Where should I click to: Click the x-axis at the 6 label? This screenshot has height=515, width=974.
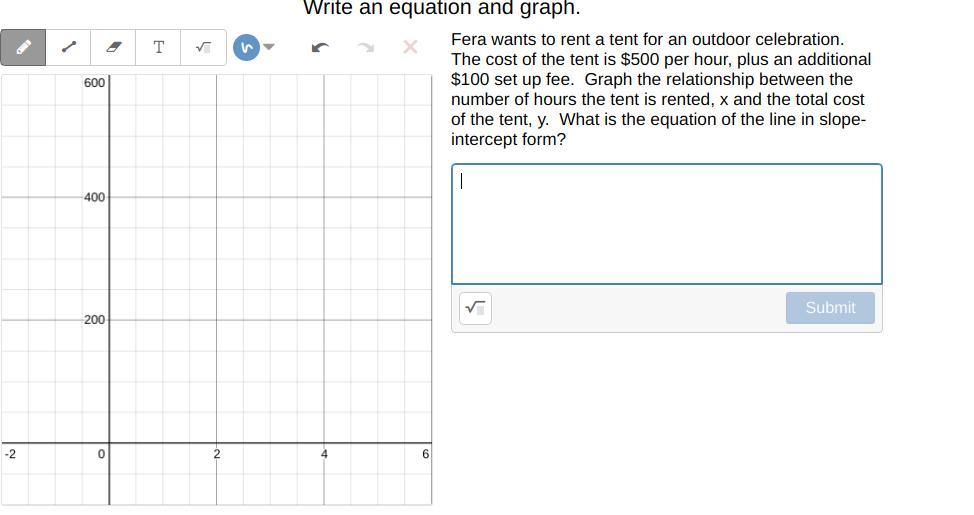(425, 454)
